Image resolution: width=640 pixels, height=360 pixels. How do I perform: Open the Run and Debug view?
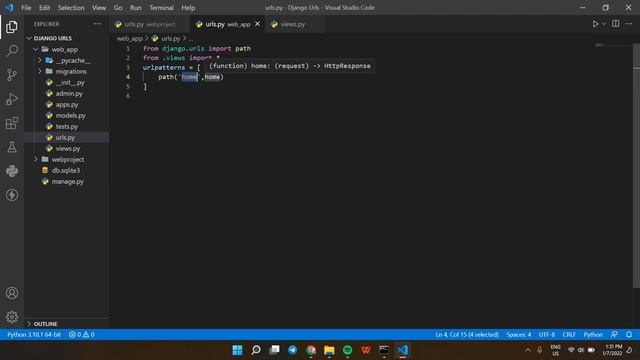click(x=12, y=99)
